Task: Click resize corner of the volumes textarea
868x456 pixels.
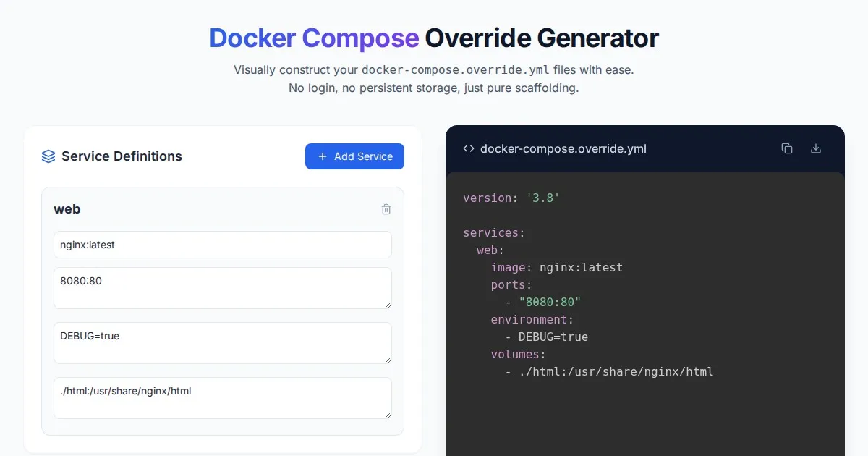Action: click(388, 415)
